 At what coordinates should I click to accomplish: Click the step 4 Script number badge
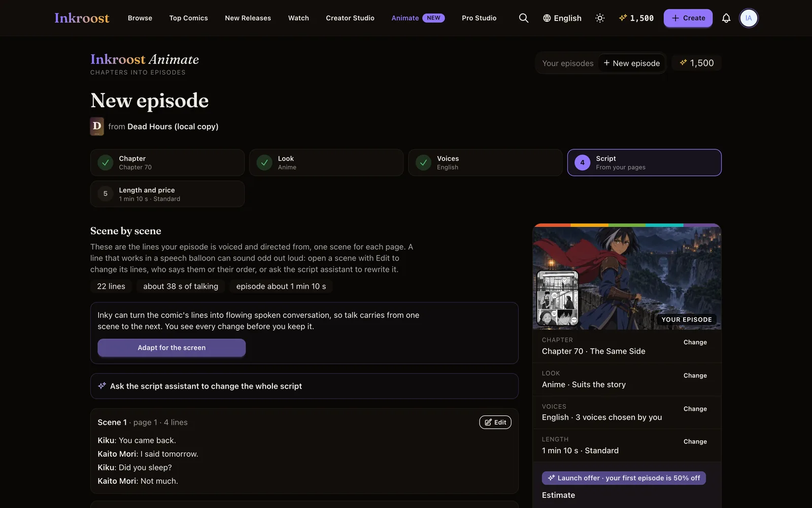click(x=582, y=163)
